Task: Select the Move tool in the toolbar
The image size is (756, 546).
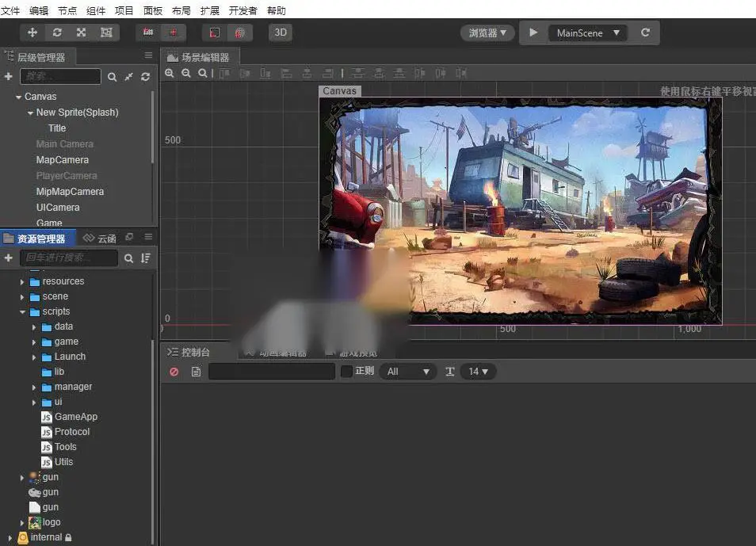Action: 32,32
